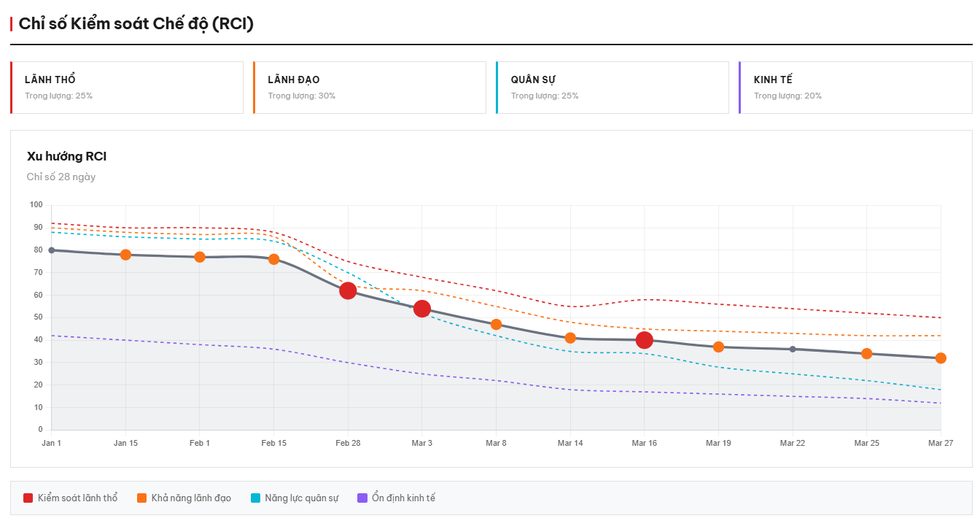Click the orange data point at Feb 1
980x529 pixels.
(200, 257)
